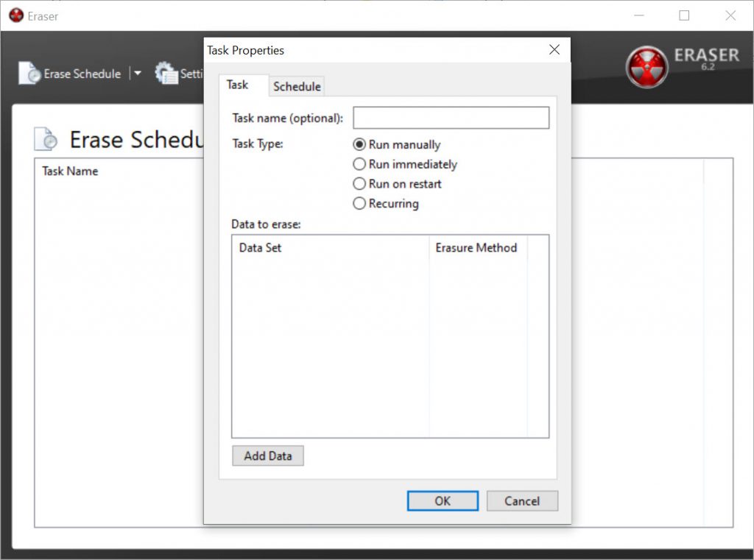Click the red Eraser 6.2 logo
This screenshot has width=754, height=560.
point(646,67)
